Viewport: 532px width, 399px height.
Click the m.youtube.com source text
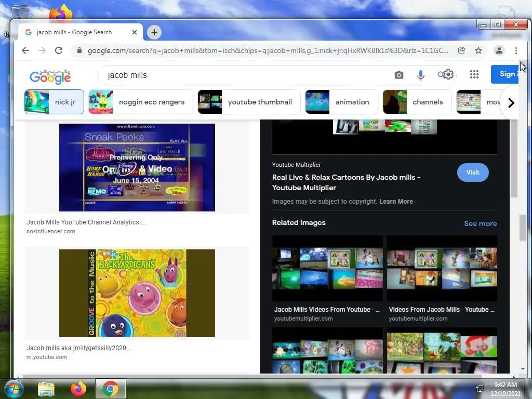pos(47,357)
